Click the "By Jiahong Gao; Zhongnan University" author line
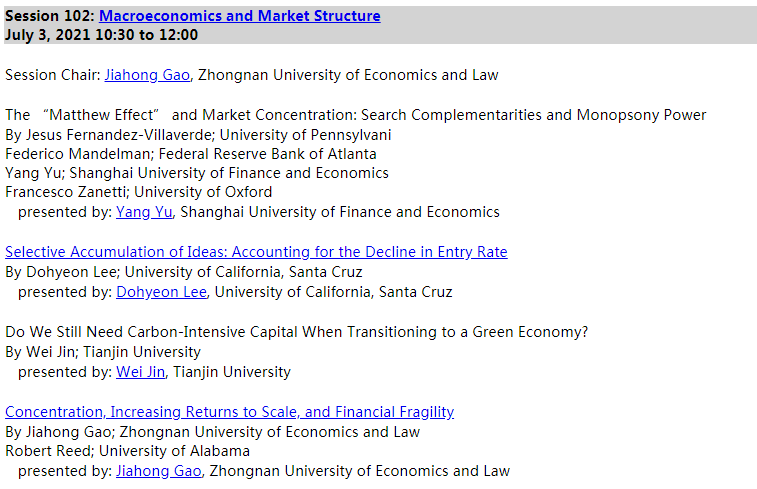Screen dimensions: 757x489 pyautogui.click(x=212, y=432)
